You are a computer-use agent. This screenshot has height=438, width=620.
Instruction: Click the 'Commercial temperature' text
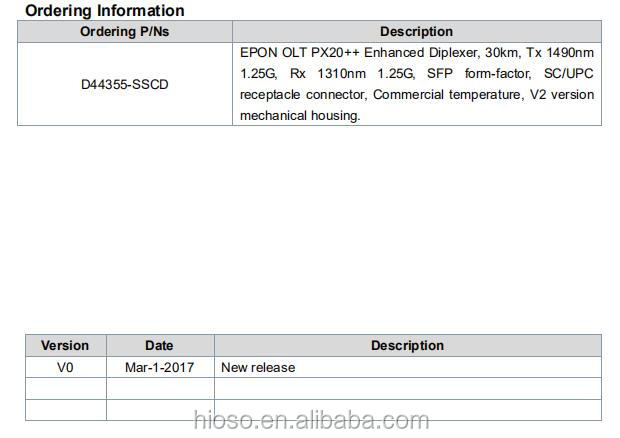click(x=447, y=94)
